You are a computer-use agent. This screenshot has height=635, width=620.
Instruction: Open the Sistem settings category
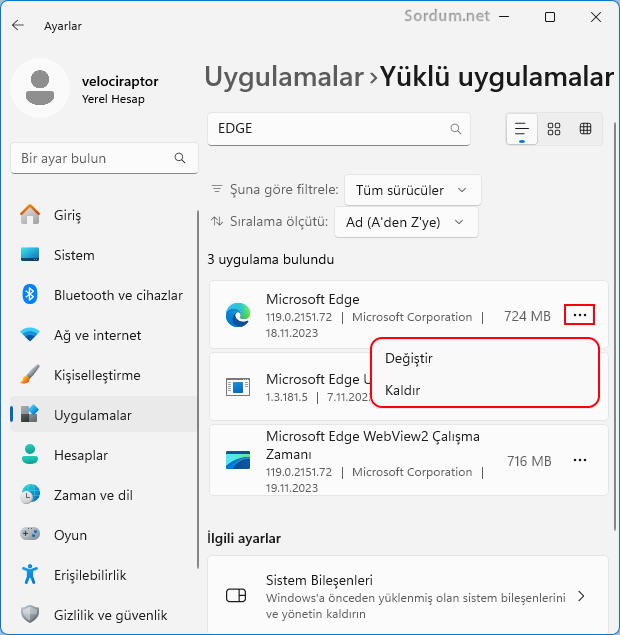104,255
